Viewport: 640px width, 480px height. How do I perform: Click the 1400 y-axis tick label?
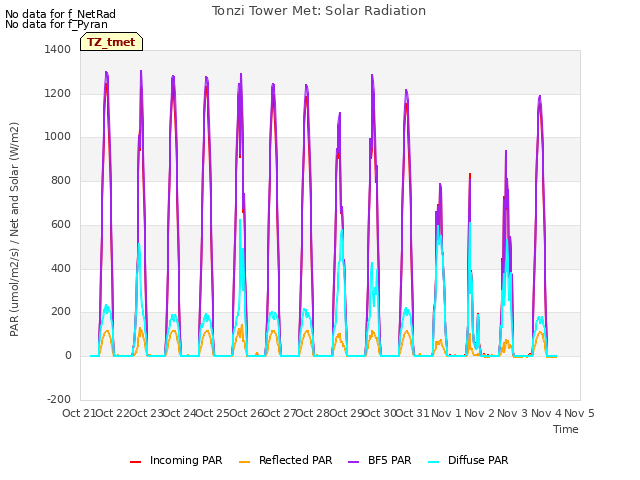pyautogui.click(x=58, y=49)
